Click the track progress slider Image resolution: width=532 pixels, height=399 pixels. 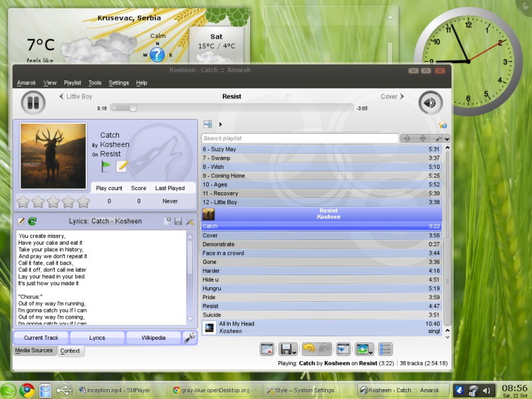click(x=232, y=108)
